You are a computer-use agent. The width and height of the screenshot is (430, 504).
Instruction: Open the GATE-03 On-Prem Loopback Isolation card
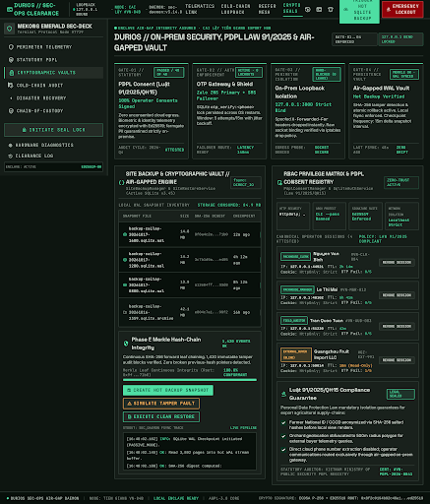pos(308,111)
